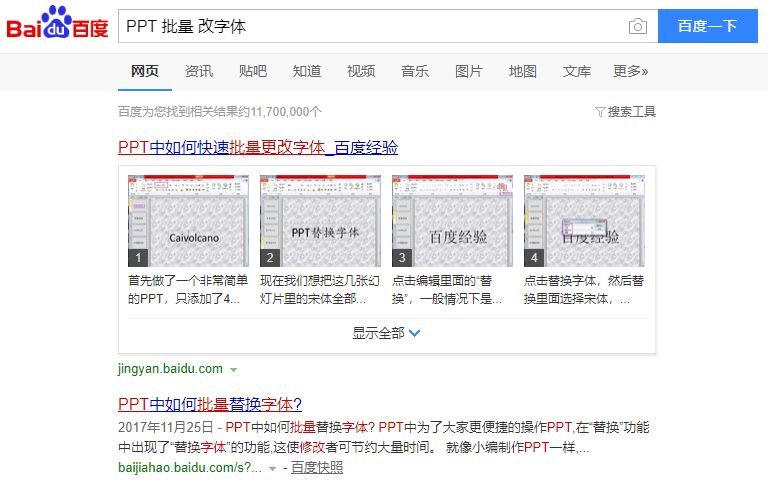Viewport: 768px width, 486px height.
Task: Click the Baidu logo
Action: (x=57, y=23)
